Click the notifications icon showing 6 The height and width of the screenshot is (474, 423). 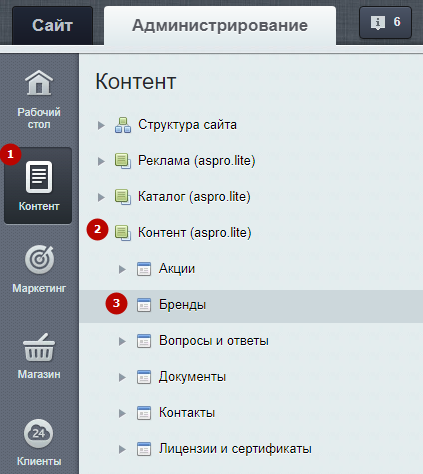(385, 22)
